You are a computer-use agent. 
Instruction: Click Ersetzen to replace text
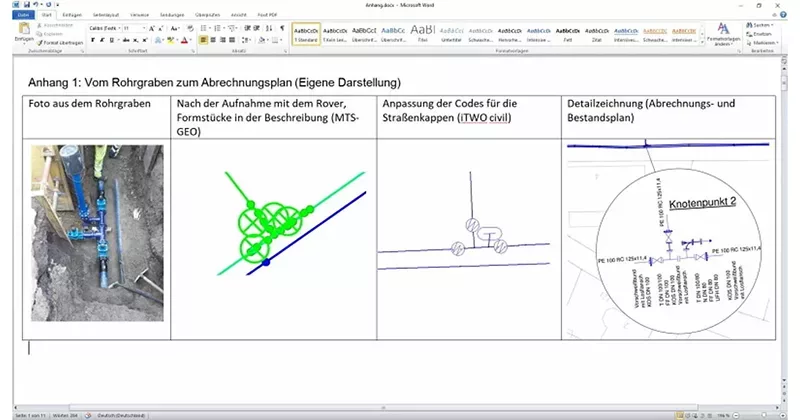[x=761, y=34]
